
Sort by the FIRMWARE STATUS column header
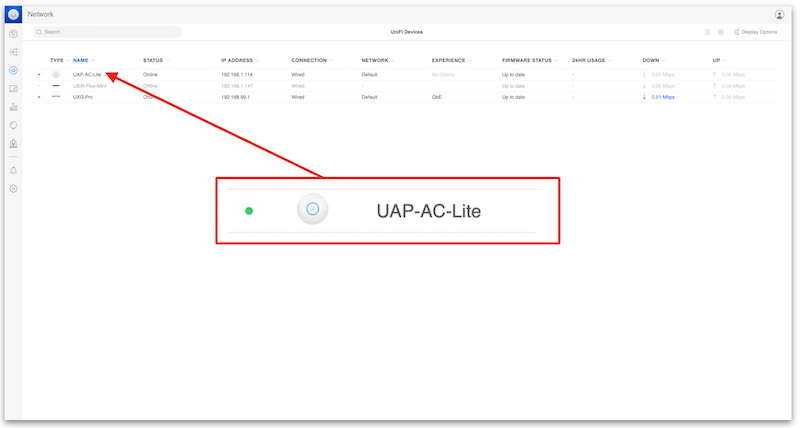click(530, 60)
